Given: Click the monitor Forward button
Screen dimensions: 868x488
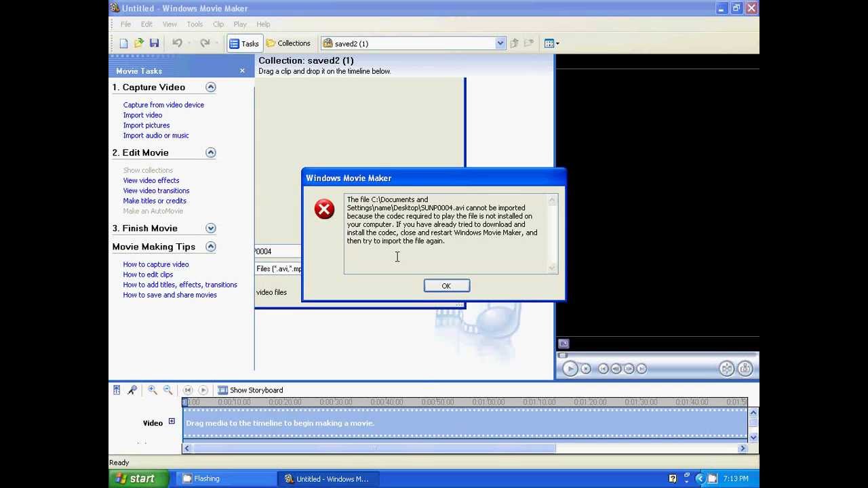Looking at the screenshot, I should pos(642,369).
